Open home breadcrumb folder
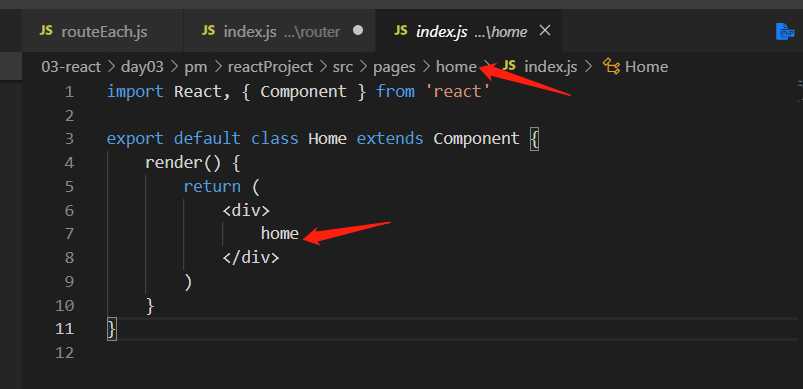Screen dimensions: 803x389 point(456,67)
